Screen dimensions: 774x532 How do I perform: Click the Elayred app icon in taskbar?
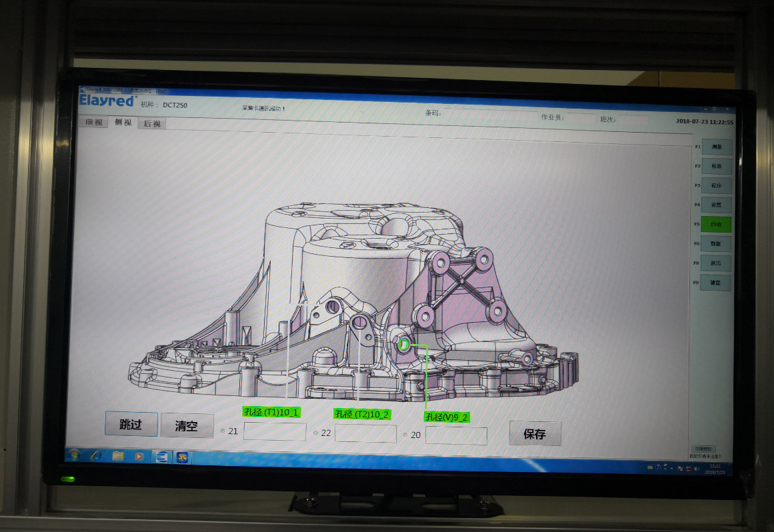pyautogui.click(x=161, y=457)
